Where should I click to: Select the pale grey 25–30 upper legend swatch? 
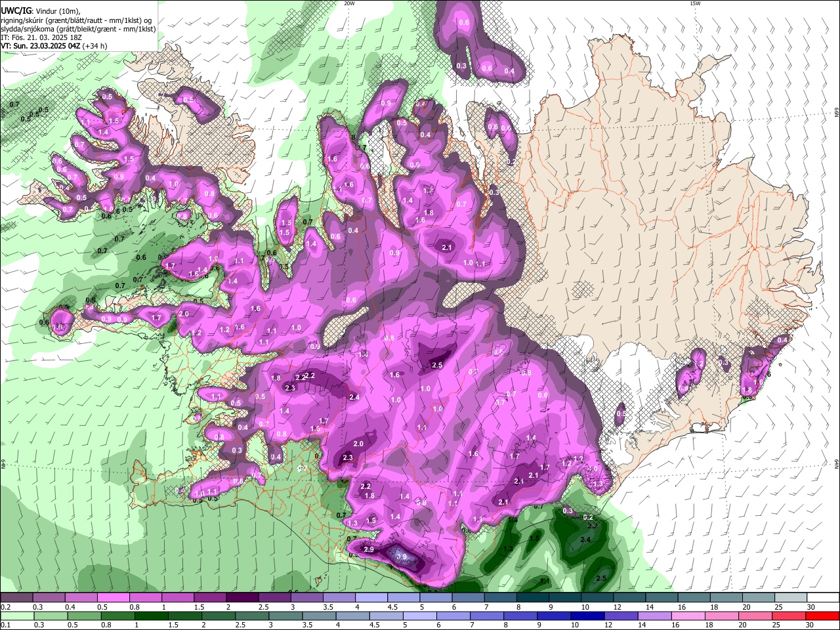(791, 598)
